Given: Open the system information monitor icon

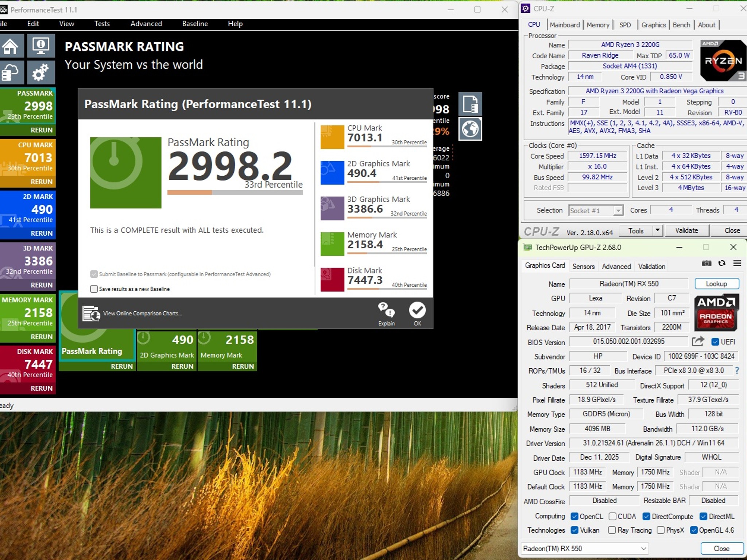Looking at the screenshot, I should click(41, 46).
